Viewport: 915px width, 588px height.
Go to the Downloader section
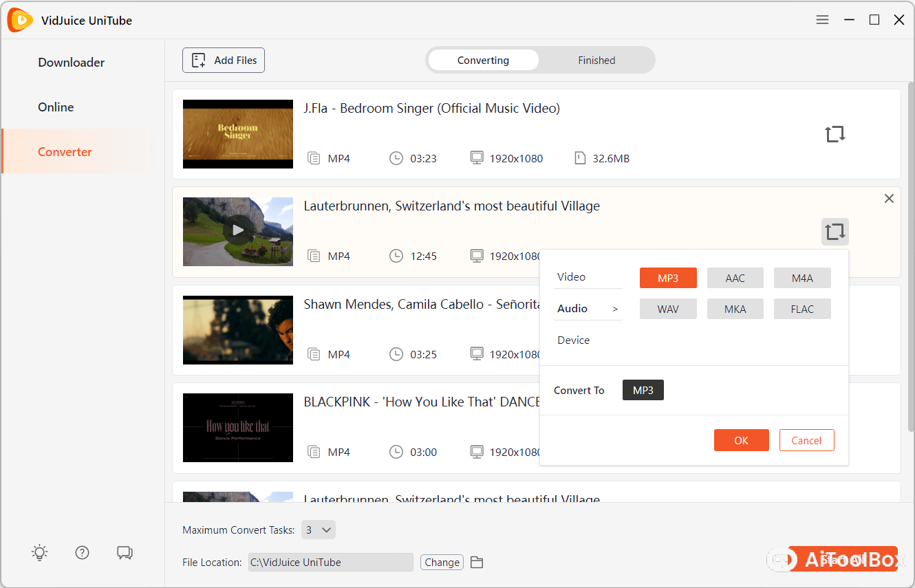[72, 63]
